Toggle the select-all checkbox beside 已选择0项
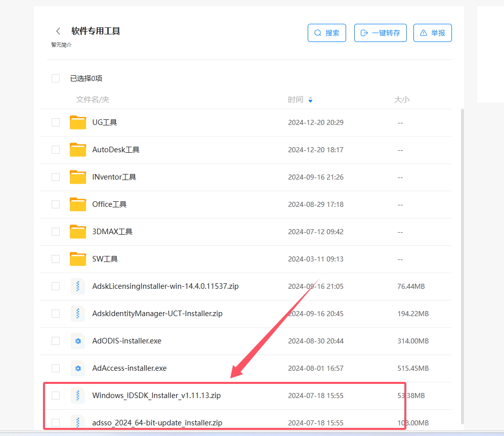The height and width of the screenshot is (436, 504). coord(56,78)
